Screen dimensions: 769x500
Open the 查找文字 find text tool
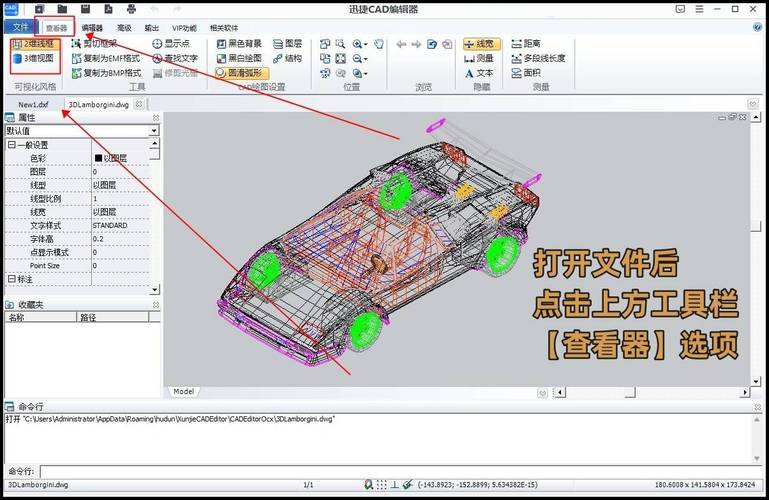[x=175, y=58]
